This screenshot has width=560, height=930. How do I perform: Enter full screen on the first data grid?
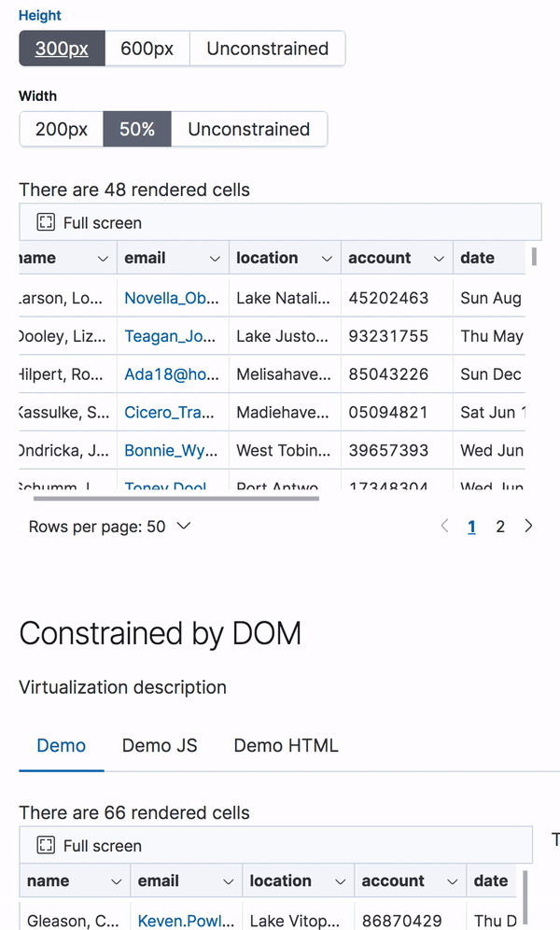pyautogui.click(x=89, y=222)
